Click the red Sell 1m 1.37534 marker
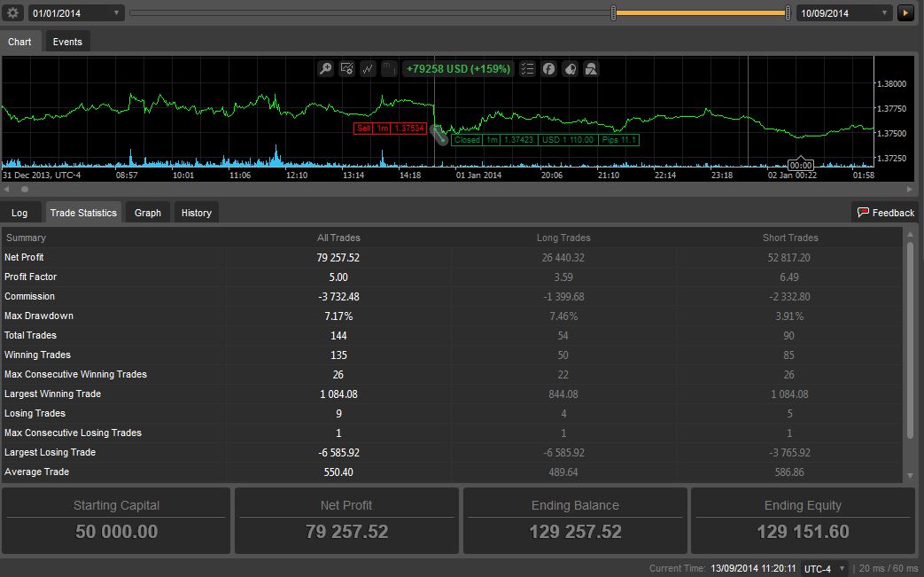924x577 pixels. click(x=390, y=128)
